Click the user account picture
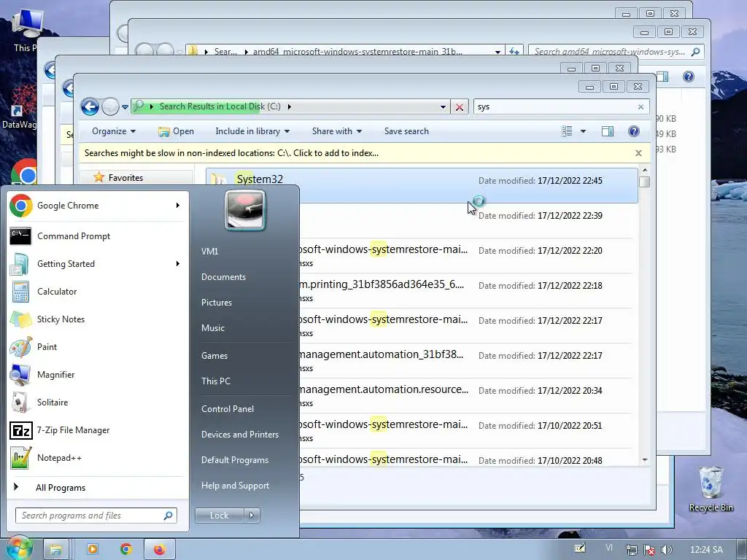Image resolution: width=747 pixels, height=560 pixels. click(245, 210)
